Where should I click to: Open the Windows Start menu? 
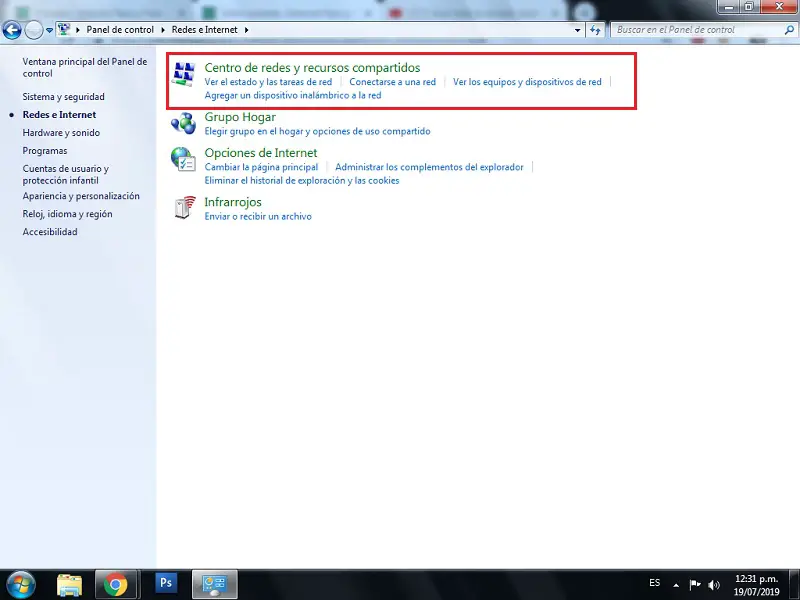[x=20, y=585]
